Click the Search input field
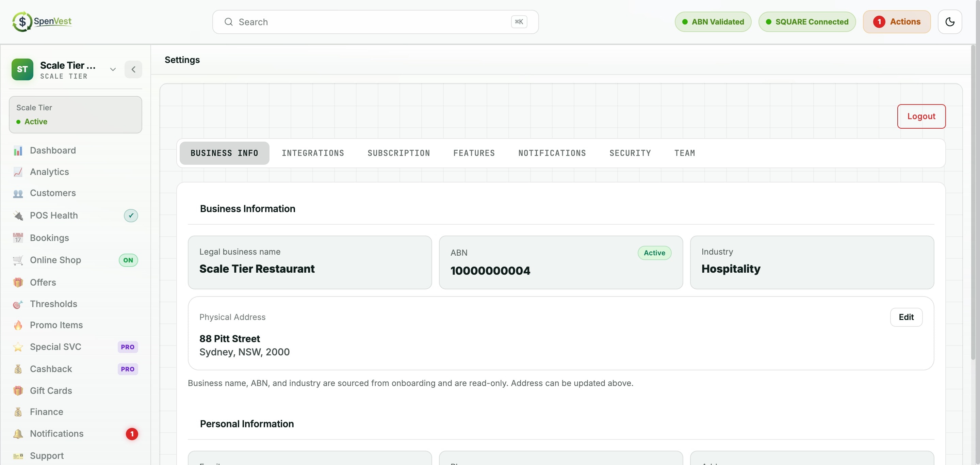The width and height of the screenshot is (980, 465). pyautogui.click(x=375, y=22)
